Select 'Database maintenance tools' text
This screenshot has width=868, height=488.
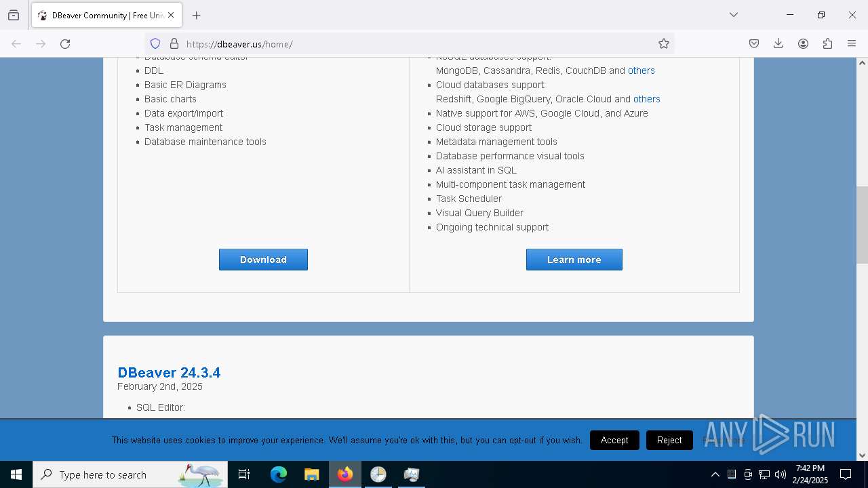tap(205, 142)
